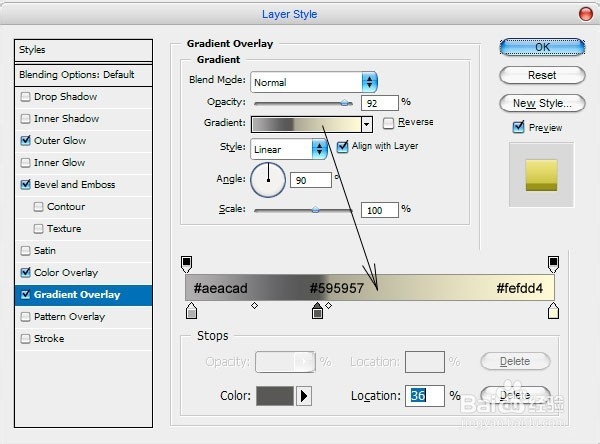Disable Align with Layer checkbox
The width and height of the screenshot is (600, 444).
click(343, 146)
